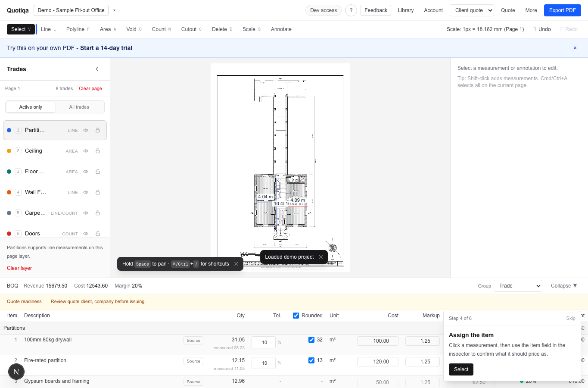Screen dimensions: 588x388
Task: Edit cost field showing 120.00
Action: [x=378, y=362]
